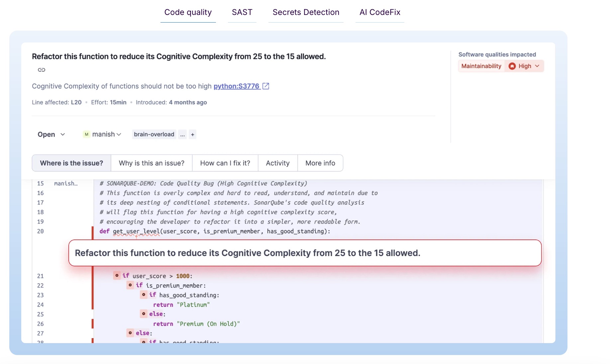Expand the manish assignee dropdown
Image resolution: width=610 pixels, height=364 pixels.
(x=102, y=135)
